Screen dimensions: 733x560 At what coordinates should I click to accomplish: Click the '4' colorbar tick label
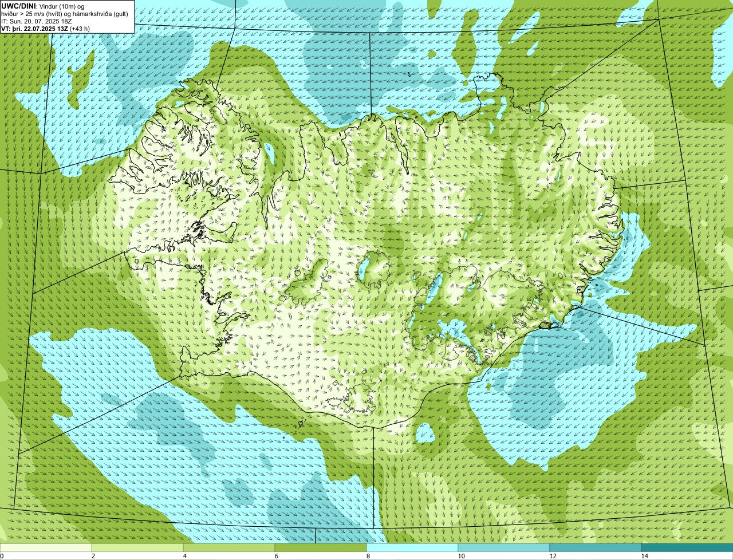coord(184,556)
